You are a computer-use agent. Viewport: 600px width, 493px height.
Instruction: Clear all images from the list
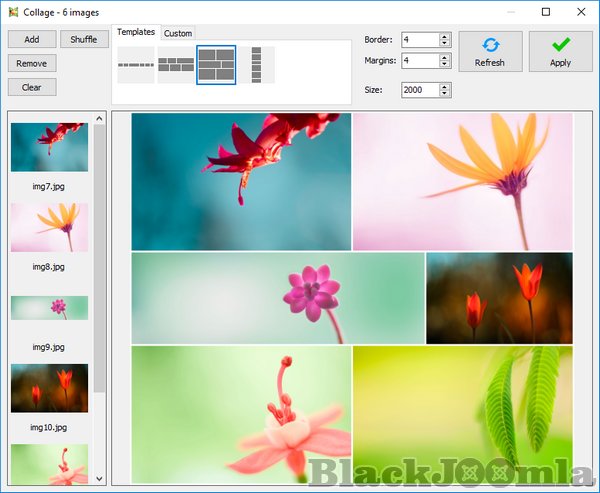click(32, 87)
